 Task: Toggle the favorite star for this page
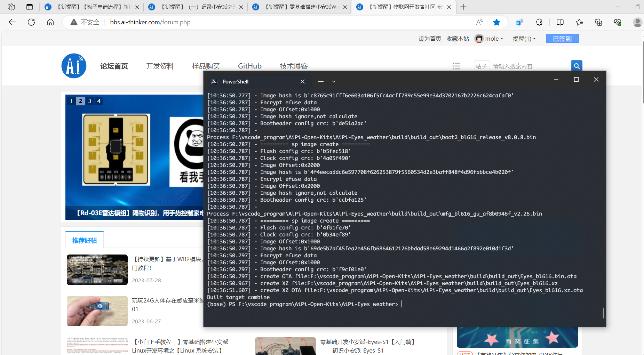coord(496,22)
